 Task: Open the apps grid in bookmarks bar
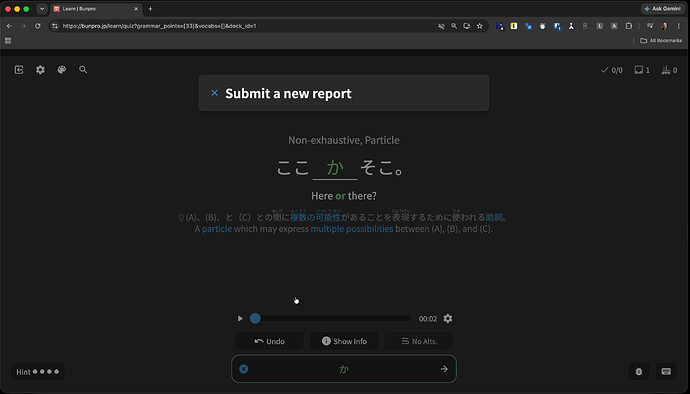click(8, 41)
